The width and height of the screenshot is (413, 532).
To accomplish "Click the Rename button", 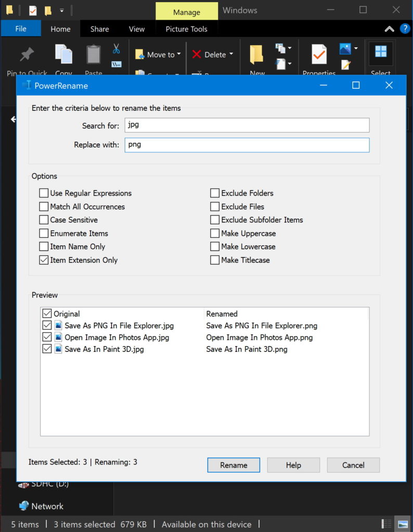I will (234, 465).
